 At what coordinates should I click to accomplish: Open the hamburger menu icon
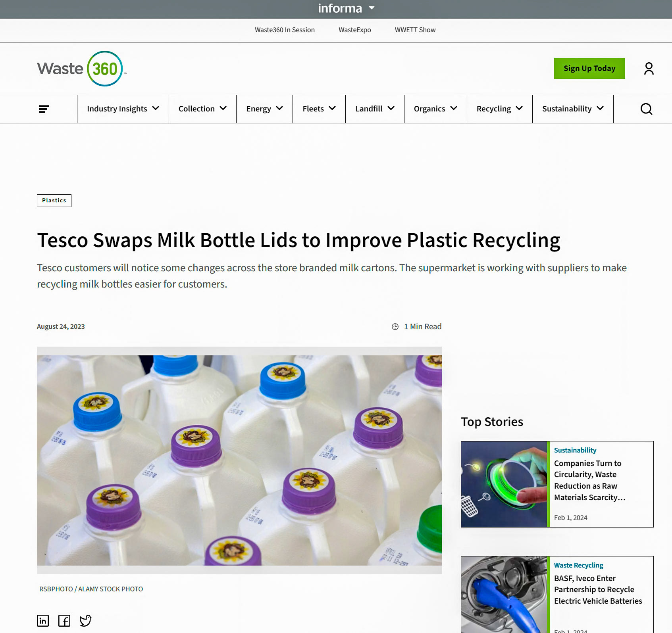(44, 109)
